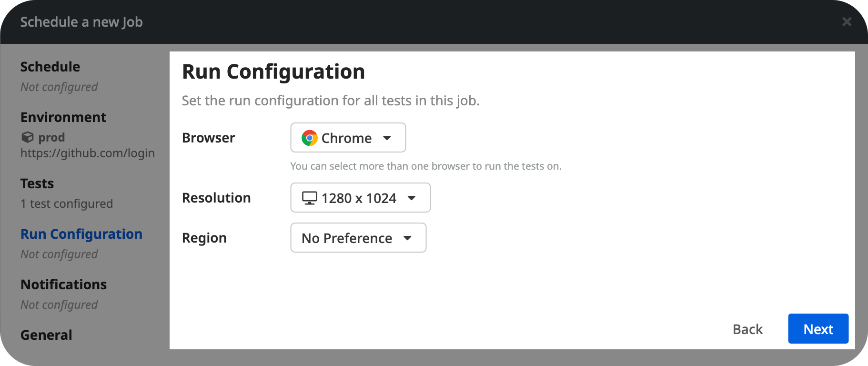
Task: Click the Back button
Action: coord(747,329)
